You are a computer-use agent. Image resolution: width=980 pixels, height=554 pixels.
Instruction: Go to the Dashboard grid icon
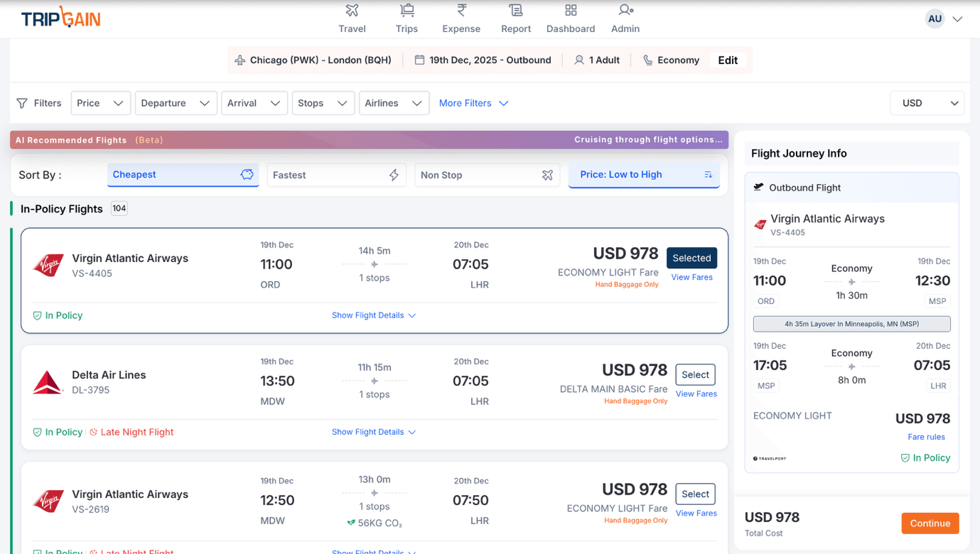point(571,11)
